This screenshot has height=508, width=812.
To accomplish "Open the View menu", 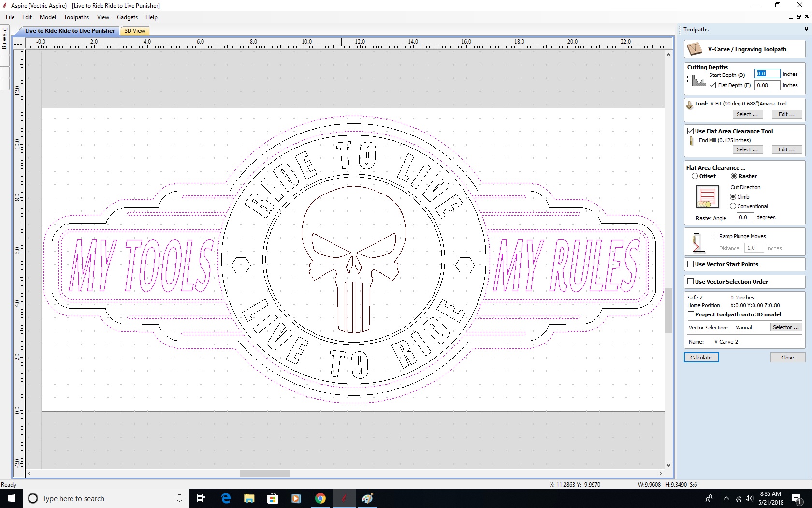I will 103,17.
